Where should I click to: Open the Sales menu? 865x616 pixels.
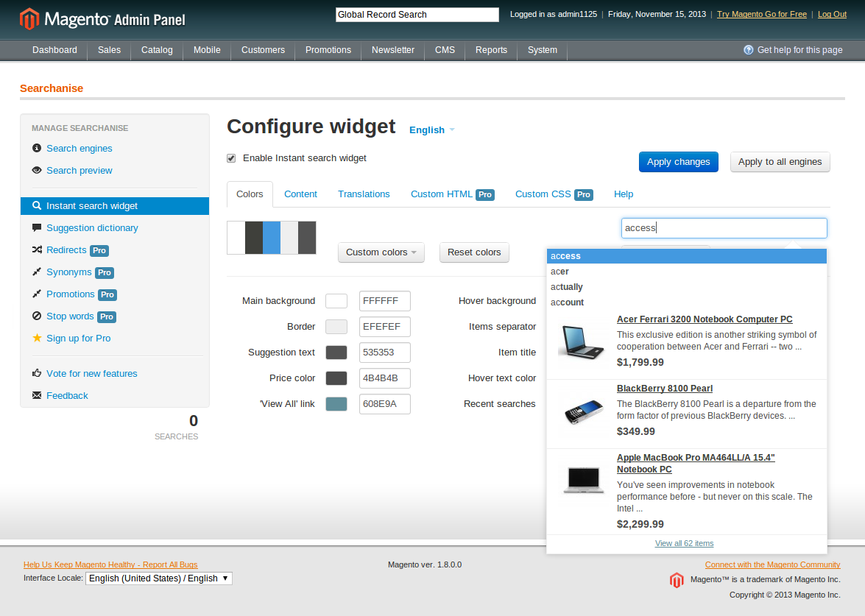(x=109, y=49)
